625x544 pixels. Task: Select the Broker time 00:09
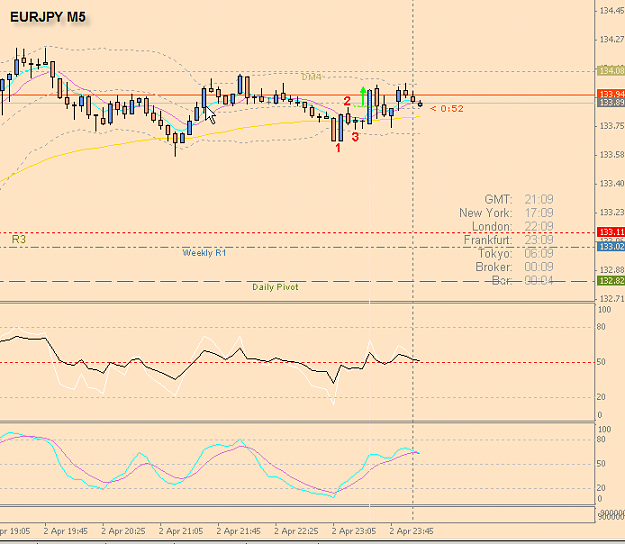click(x=539, y=267)
